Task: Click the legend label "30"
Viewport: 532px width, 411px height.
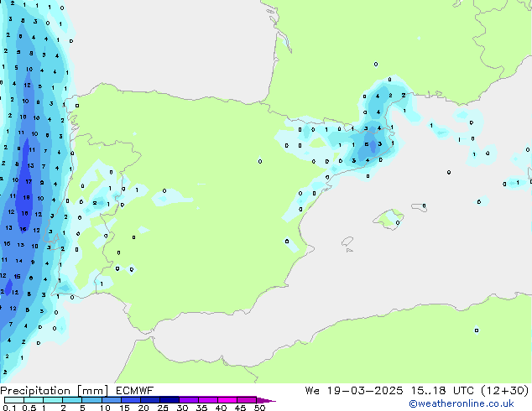Action: click(183, 408)
